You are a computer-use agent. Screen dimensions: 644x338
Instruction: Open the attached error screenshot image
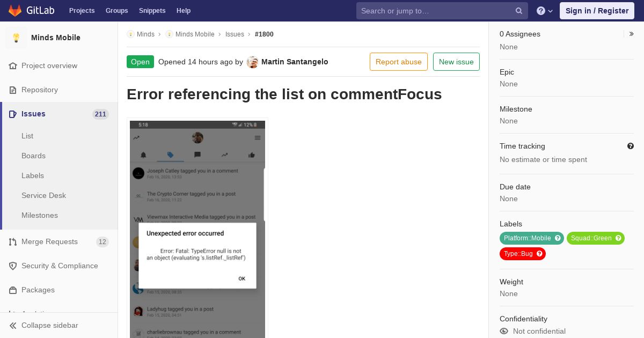(x=197, y=229)
